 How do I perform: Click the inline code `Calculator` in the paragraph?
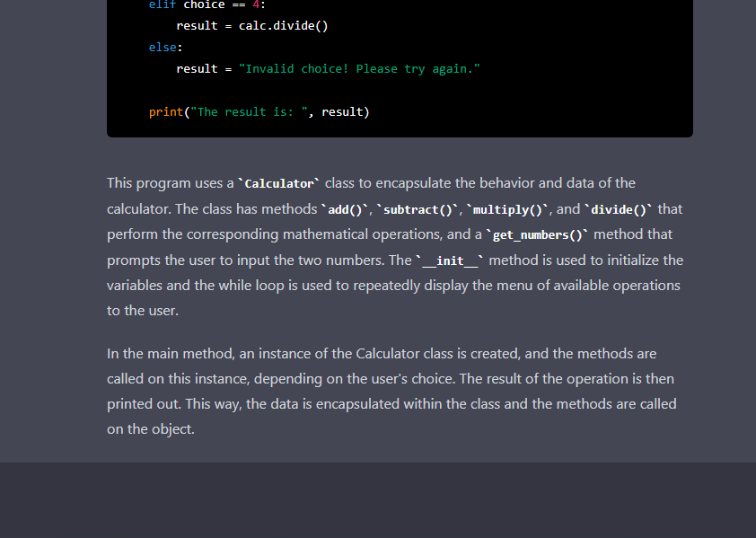pyautogui.click(x=279, y=184)
